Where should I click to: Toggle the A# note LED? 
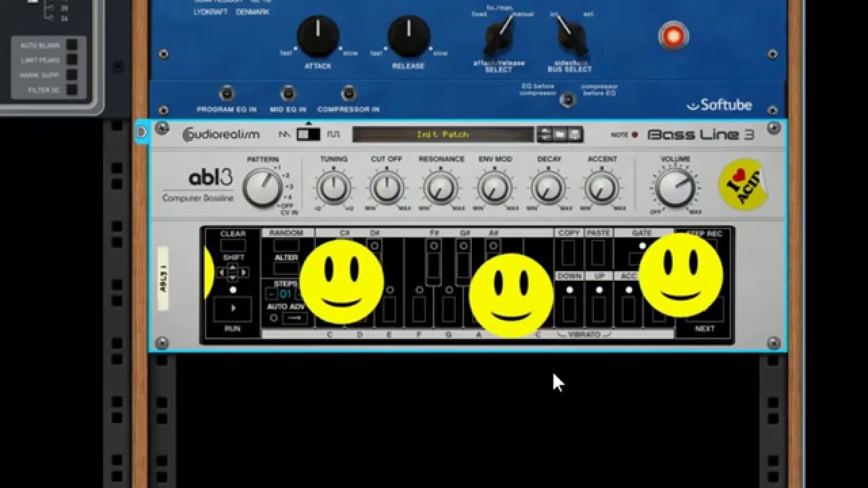click(x=494, y=245)
